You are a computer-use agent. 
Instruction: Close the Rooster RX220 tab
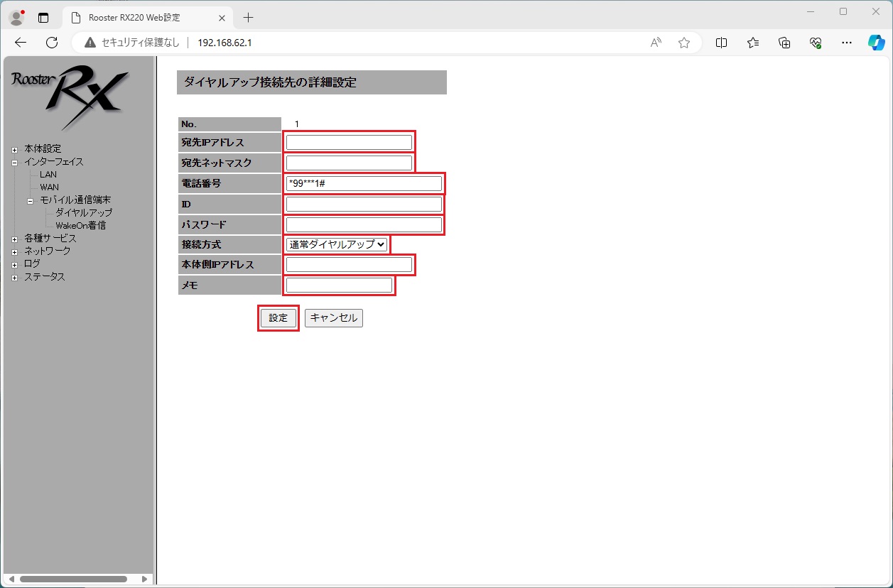(223, 18)
